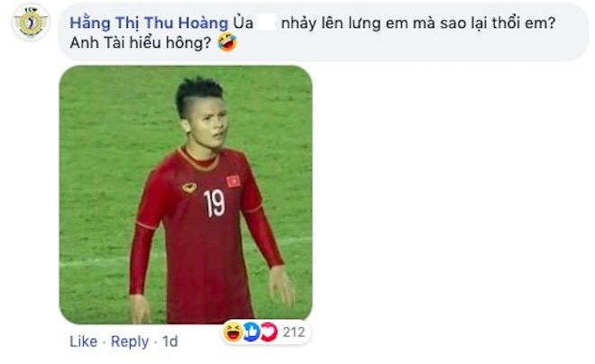Image resolution: width=595 pixels, height=364 pixels.
Task: Click the red heart Love reaction icon
Action: pyautogui.click(x=269, y=332)
